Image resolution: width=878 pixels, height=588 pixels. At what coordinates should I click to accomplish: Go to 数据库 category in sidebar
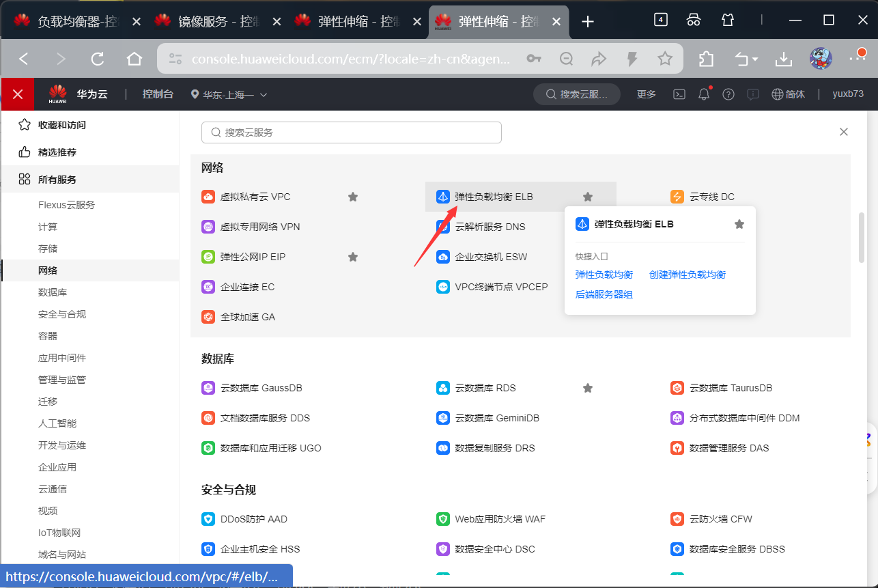coord(53,292)
